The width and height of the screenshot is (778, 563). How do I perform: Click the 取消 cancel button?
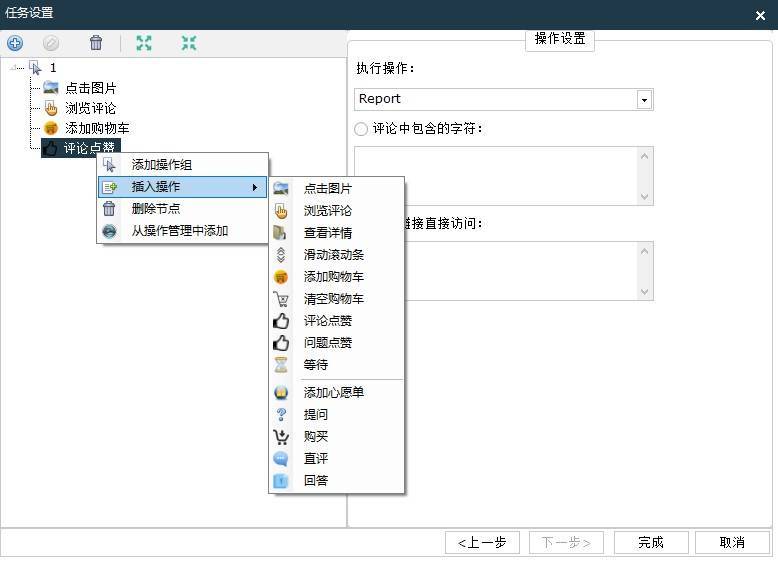(732, 542)
